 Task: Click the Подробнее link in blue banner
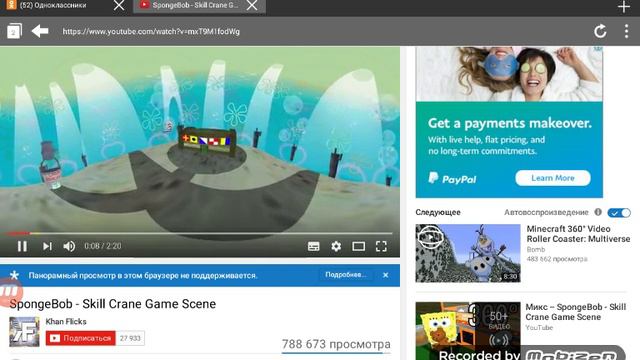click(345, 275)
